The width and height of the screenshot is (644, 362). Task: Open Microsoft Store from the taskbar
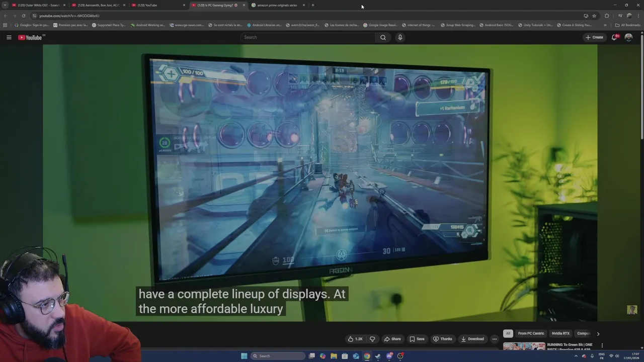pos(345,356)
